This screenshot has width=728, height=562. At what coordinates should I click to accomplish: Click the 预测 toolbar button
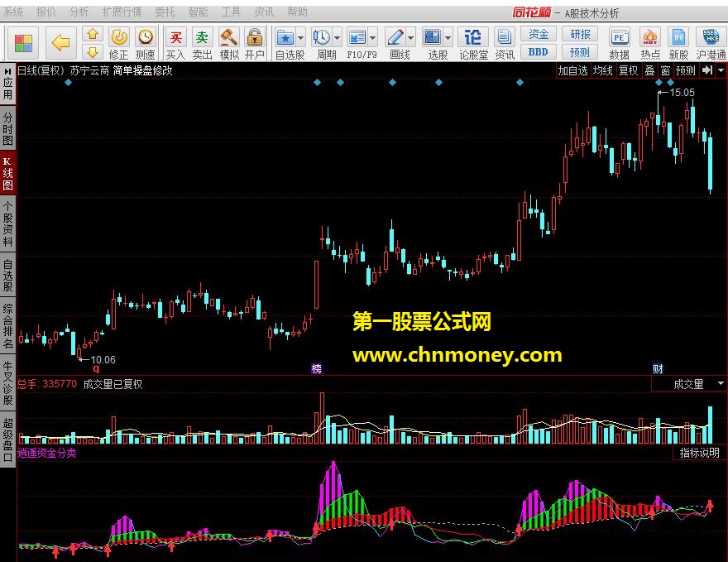coord(580,52)
